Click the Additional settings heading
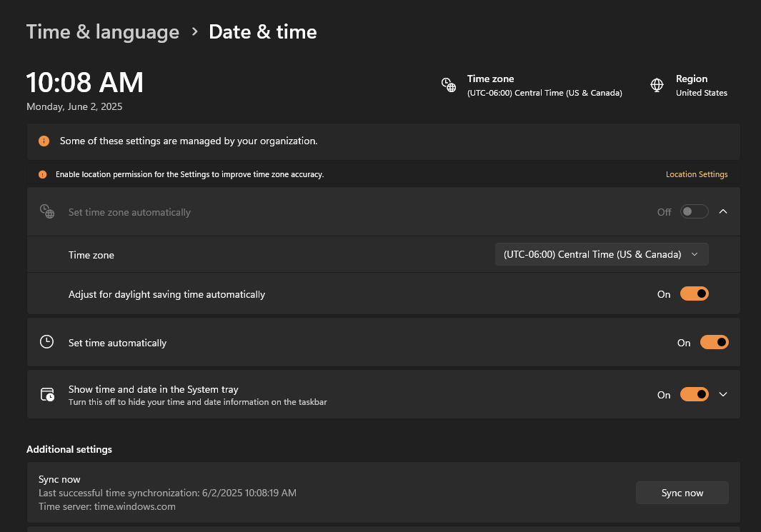Screen dimensions: 761x532 (x=69, y=450)
